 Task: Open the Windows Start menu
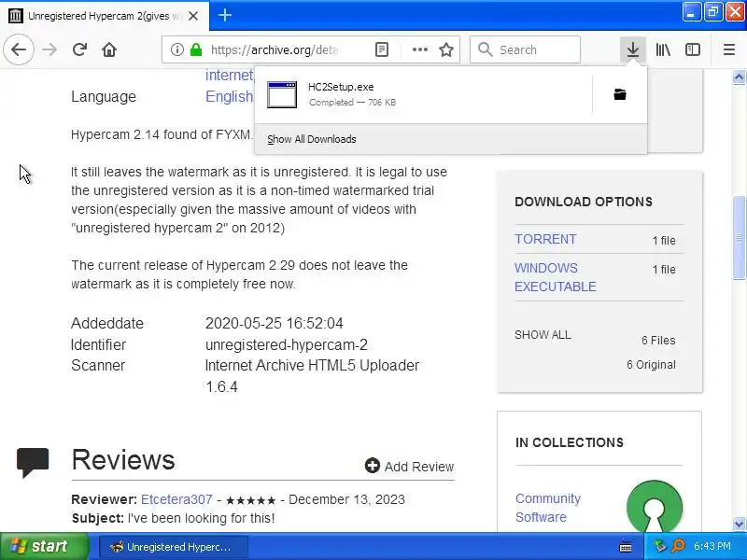tap(45, 546)
